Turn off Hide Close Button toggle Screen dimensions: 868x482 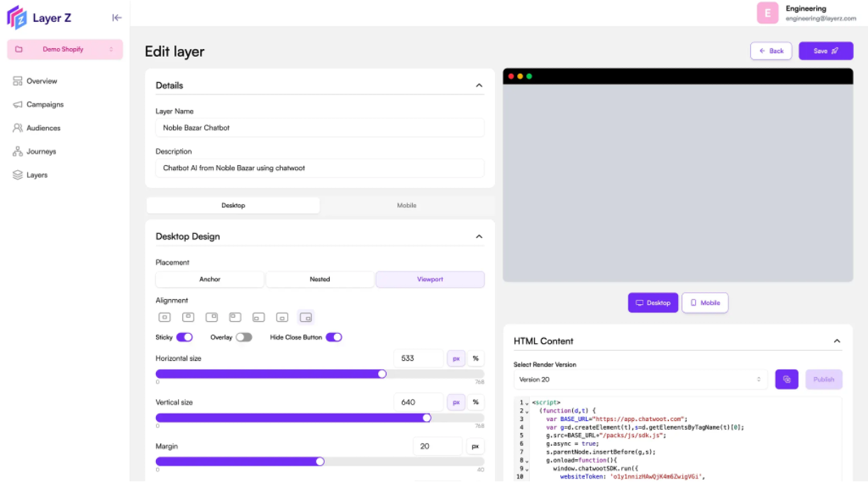tap(333, 337)
